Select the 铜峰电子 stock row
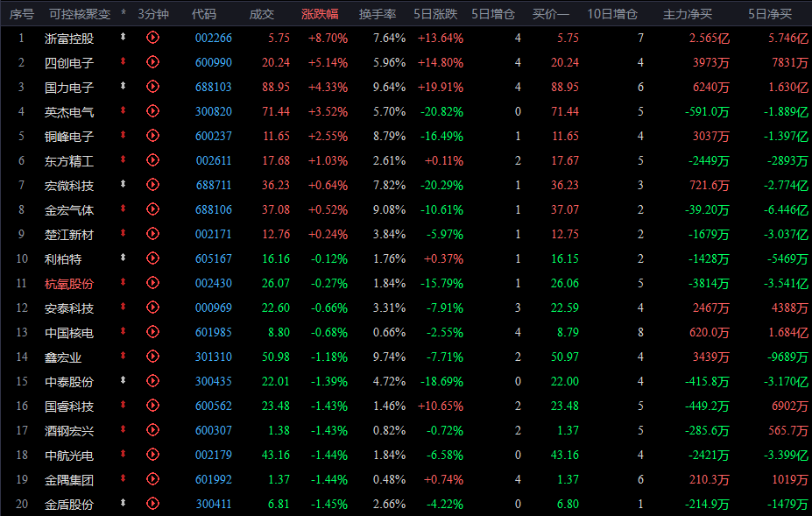This screenshot has height=516, width=812. [406, 137]
